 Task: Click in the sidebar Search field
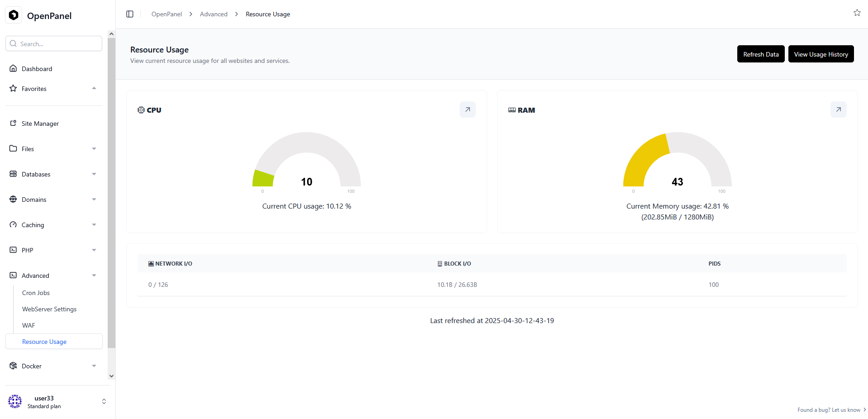[x=54, y=44]
